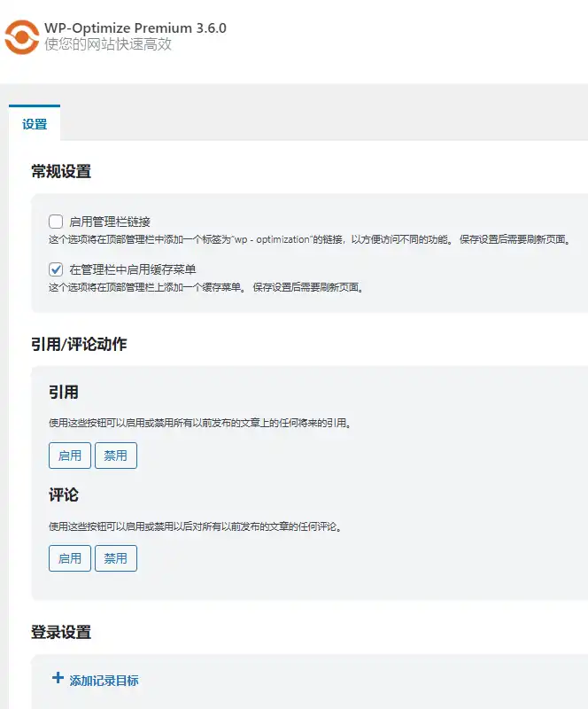
Task: Click 启用 button under 引用 section
Action: (x=70, y=456)
